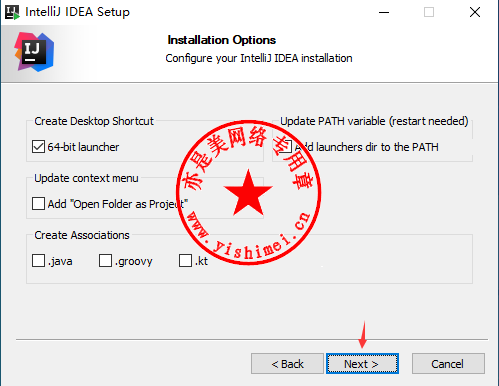Click the red arrow above Next button
The image size is (499, 386).
coord(363,334)
